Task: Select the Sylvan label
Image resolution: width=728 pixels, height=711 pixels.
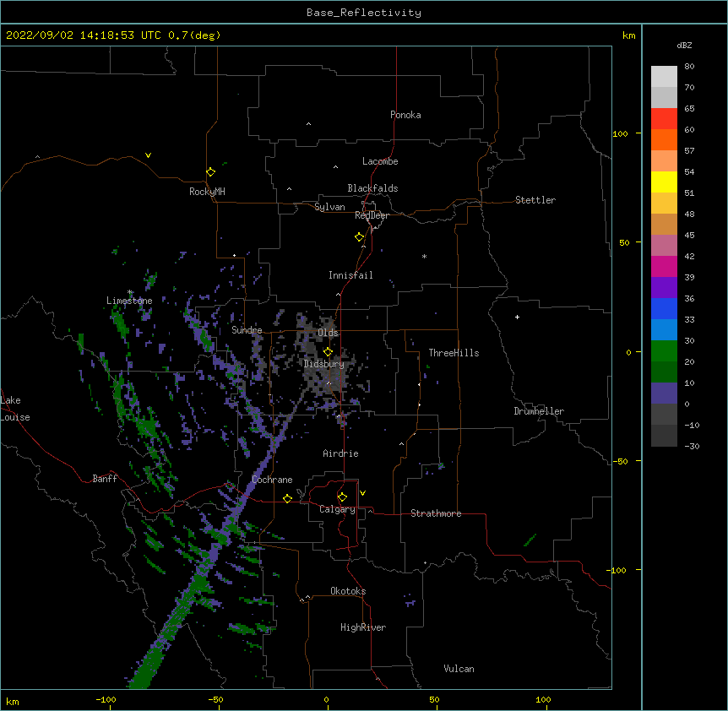Action: (329, 207)
